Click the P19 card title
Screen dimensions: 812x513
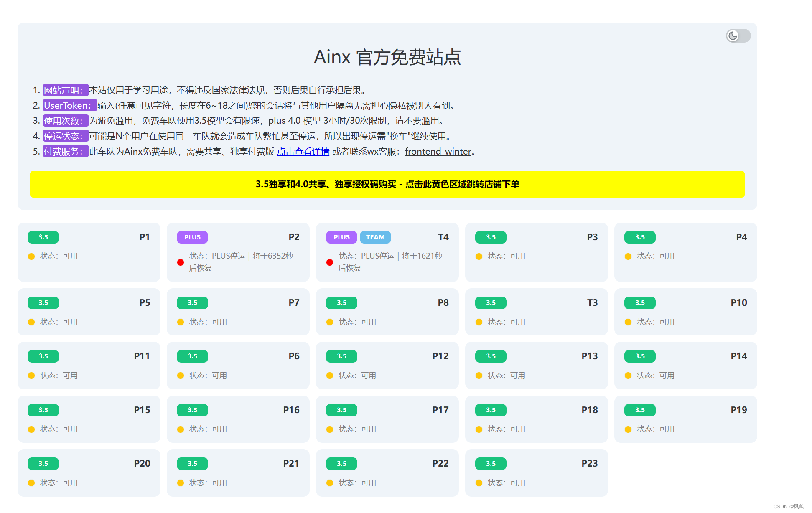(739, 410)
